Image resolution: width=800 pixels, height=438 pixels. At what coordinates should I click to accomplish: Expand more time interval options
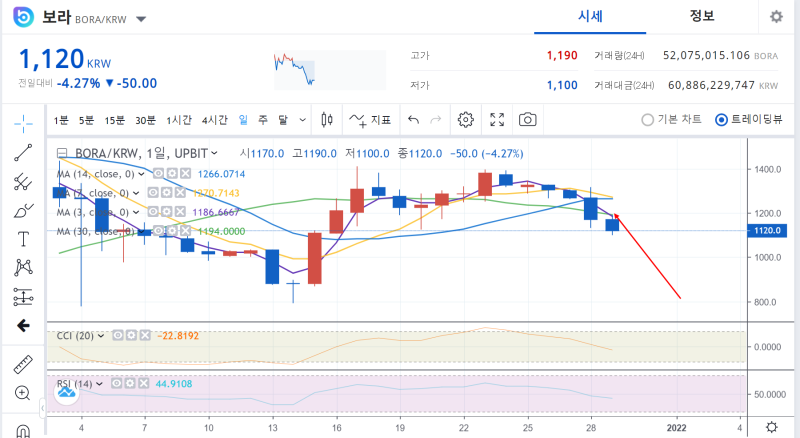(x=303, y=120)
